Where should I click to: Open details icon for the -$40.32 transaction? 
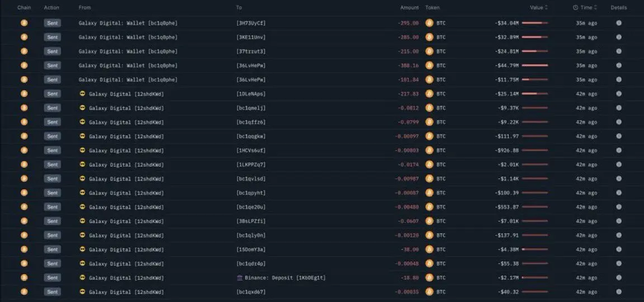click(618, 292)
